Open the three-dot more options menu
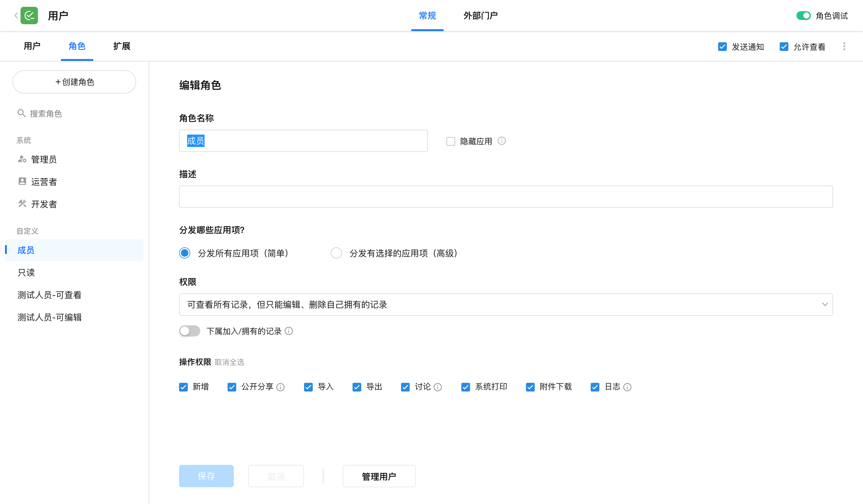This screenshot has width=863, height=504. tap(844, 46)
